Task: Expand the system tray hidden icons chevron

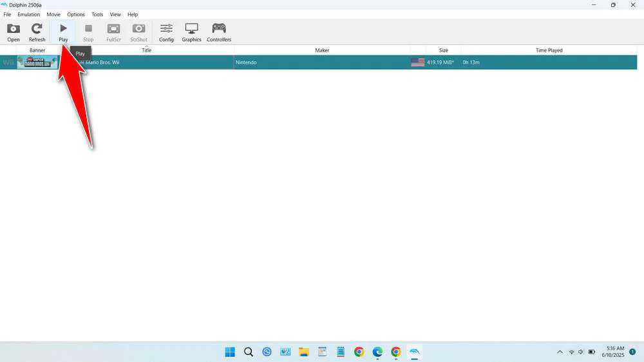Action: pos(560,352)
